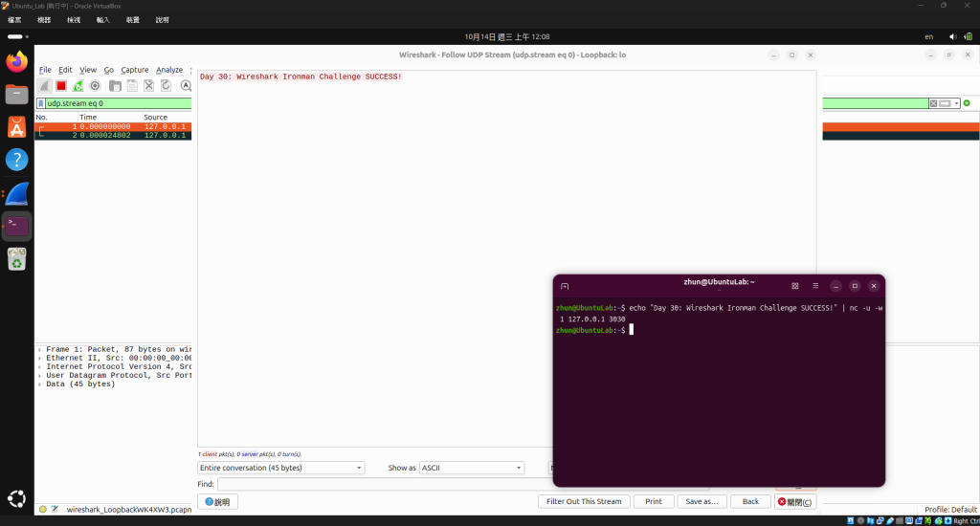The height and width of the screenshot is (526, 980).
Task: Show applications via Ubuntu logo icon
Action: tap(17, 498)
